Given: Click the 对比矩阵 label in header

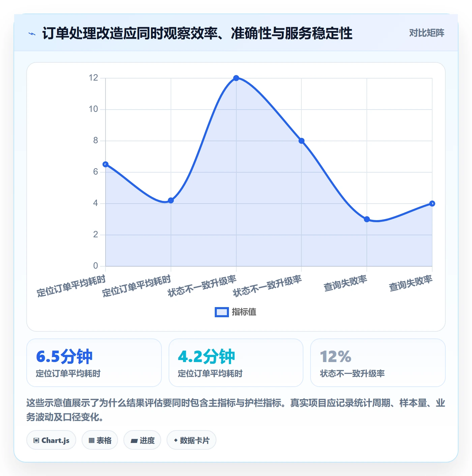Looking at the screenshot, I should pos(426,33).
